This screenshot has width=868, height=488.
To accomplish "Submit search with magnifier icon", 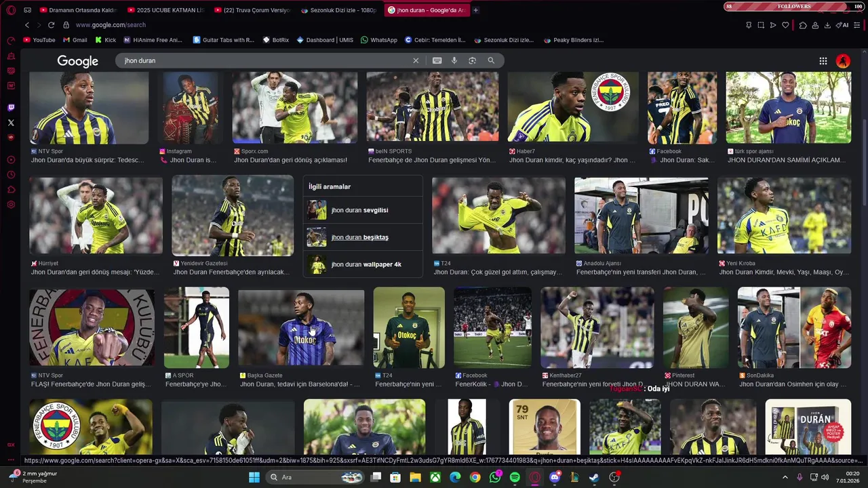I will [x=491, y=60].
